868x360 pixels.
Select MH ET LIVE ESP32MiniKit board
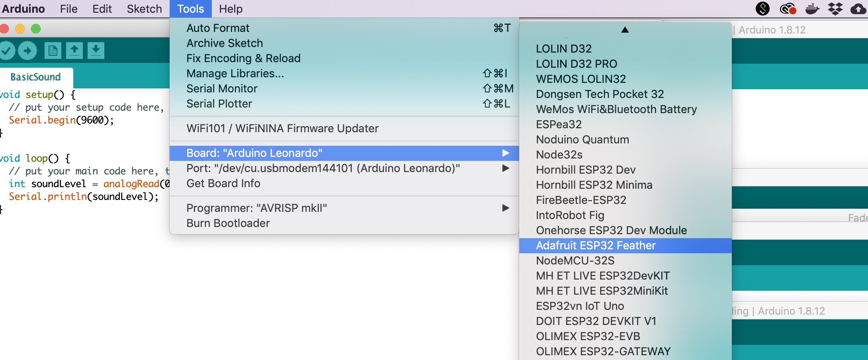[626, 291]
